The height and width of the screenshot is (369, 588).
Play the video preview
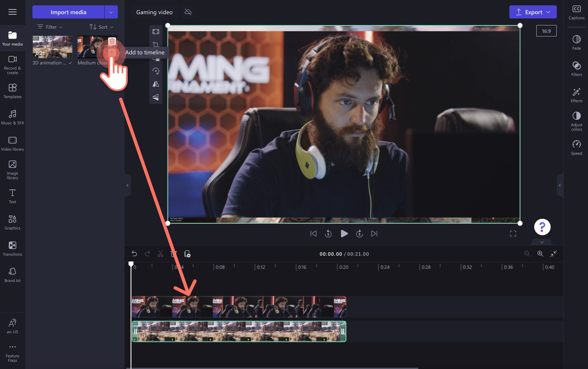click(344, 234)
